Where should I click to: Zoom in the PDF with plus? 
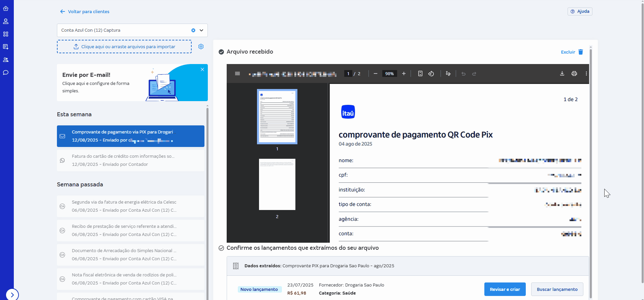click(404, 73)
